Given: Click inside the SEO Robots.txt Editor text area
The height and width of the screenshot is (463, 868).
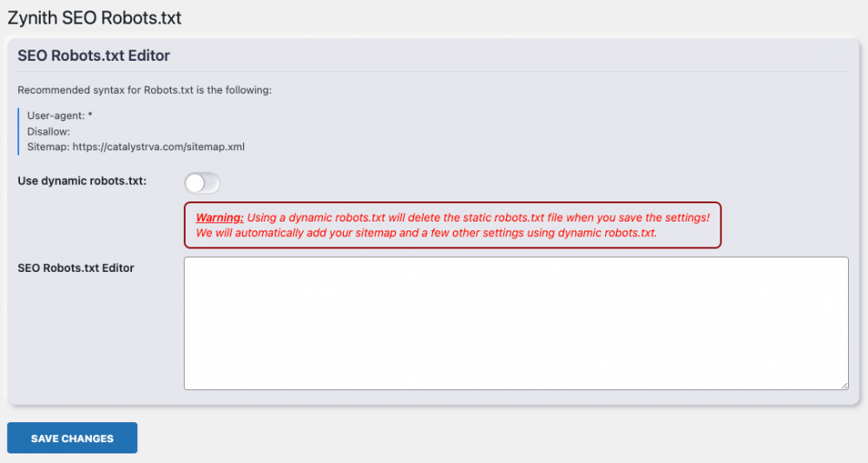Looking at the screenshot, I should tap(516, 322).
